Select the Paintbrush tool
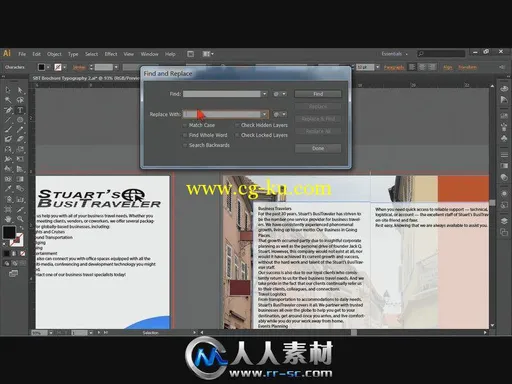The height and width of the screenshot is (384, 512). [8, 130]
